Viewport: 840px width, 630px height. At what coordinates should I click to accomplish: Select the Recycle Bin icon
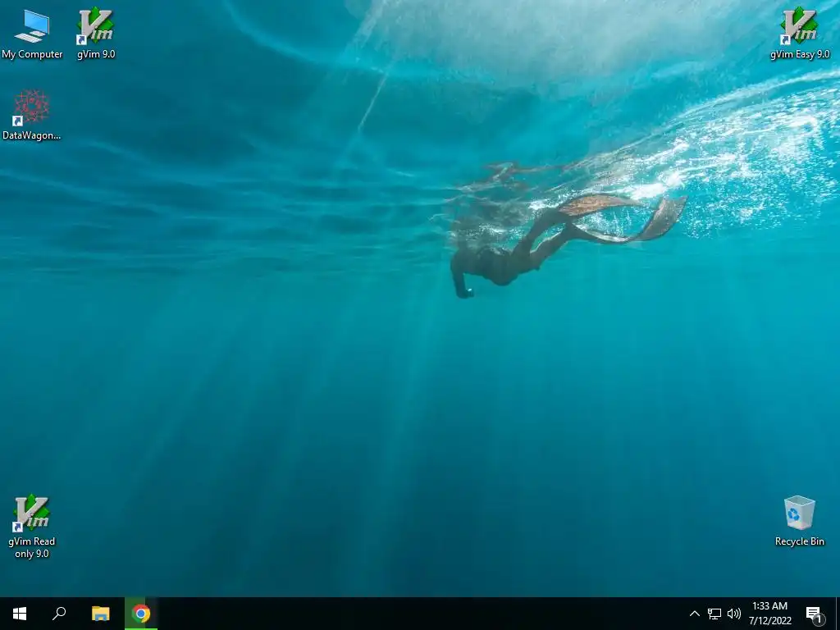[x=799, y=521]
